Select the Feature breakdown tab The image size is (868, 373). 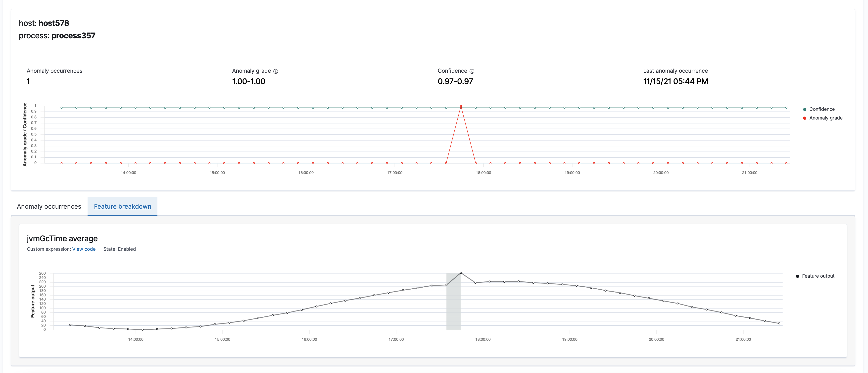tap(122, 206)
